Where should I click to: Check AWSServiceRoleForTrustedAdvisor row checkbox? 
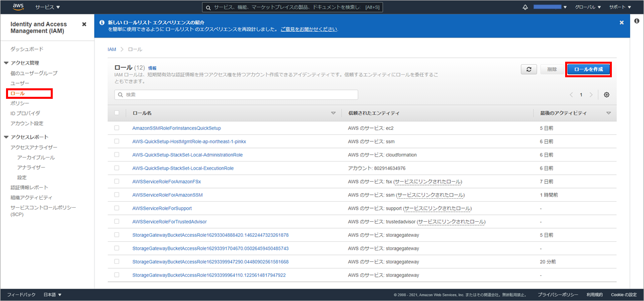coord(117,221)
